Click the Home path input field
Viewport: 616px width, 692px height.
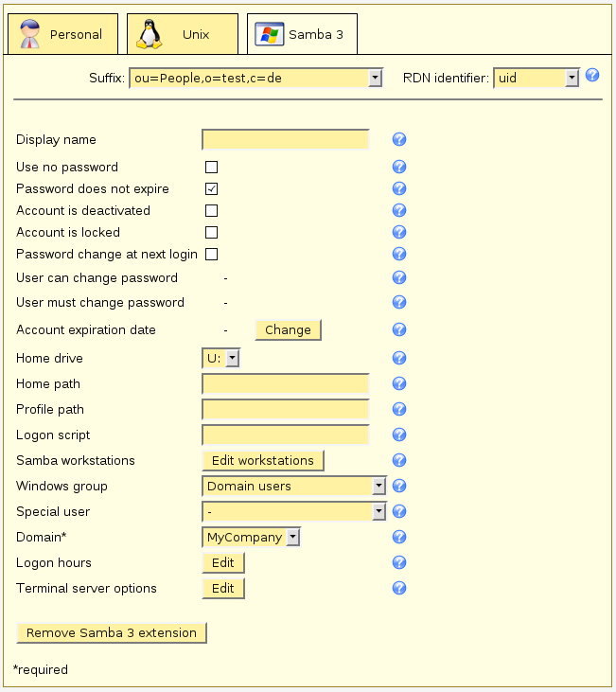click(285, 384)
